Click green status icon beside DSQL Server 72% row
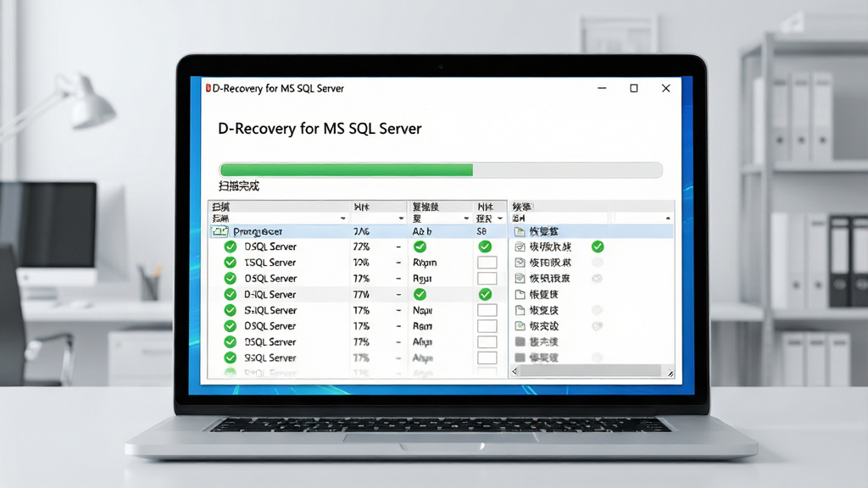Image resolution: width=868 pixels, height=488 pixels. point(231,247)
